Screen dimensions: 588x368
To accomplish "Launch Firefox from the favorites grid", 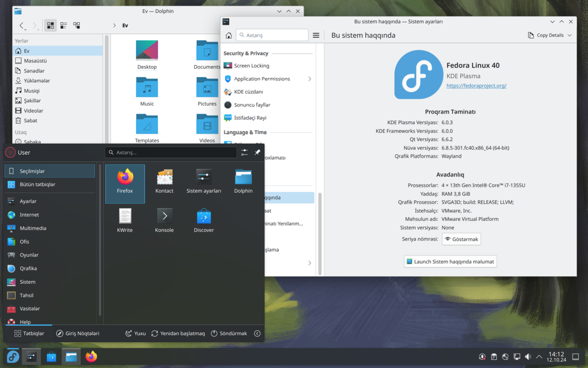I will coord(125,184).
